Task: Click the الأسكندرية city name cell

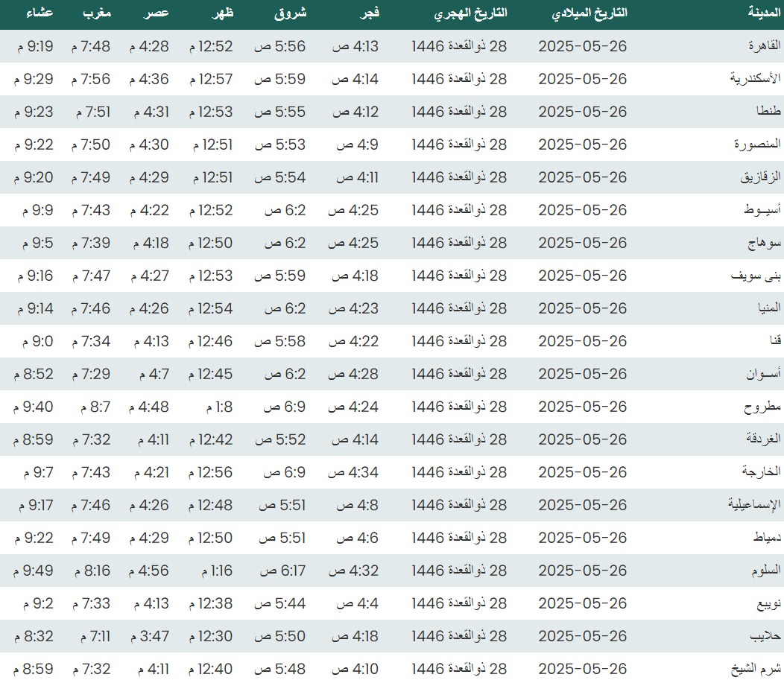Action: pyautogui.click(x=756, y=79)
